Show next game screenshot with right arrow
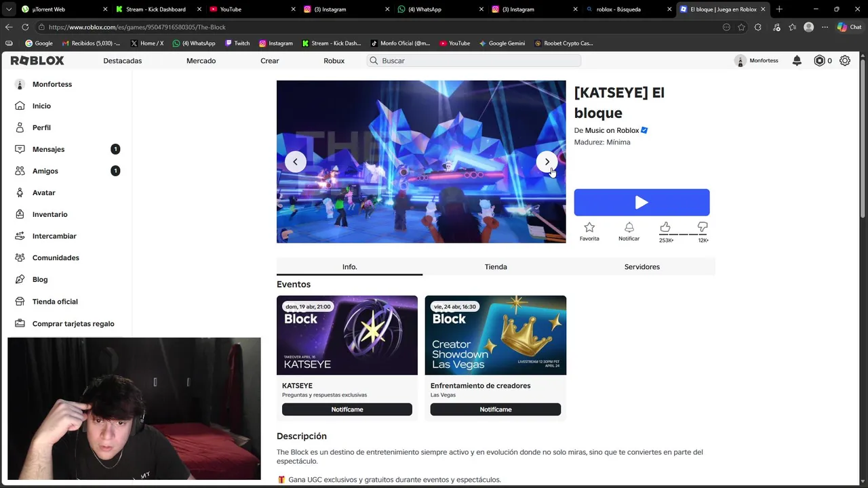 tap(547, 161)
